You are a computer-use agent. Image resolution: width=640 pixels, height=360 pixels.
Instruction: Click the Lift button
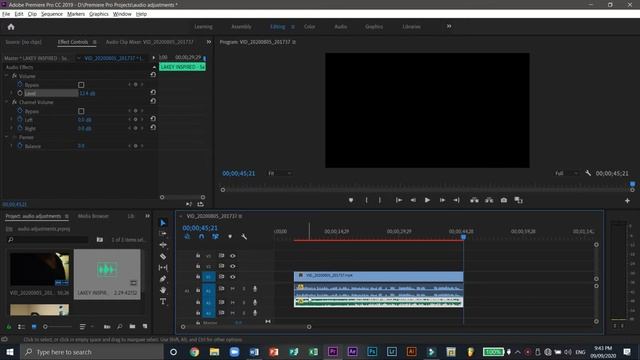coord(474,200)
